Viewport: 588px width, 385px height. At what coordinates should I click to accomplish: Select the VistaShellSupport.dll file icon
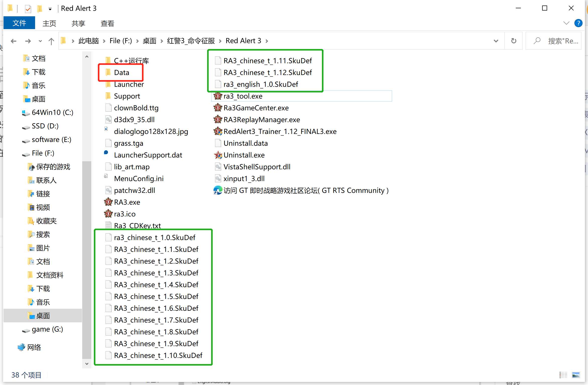tap(218, 167)
